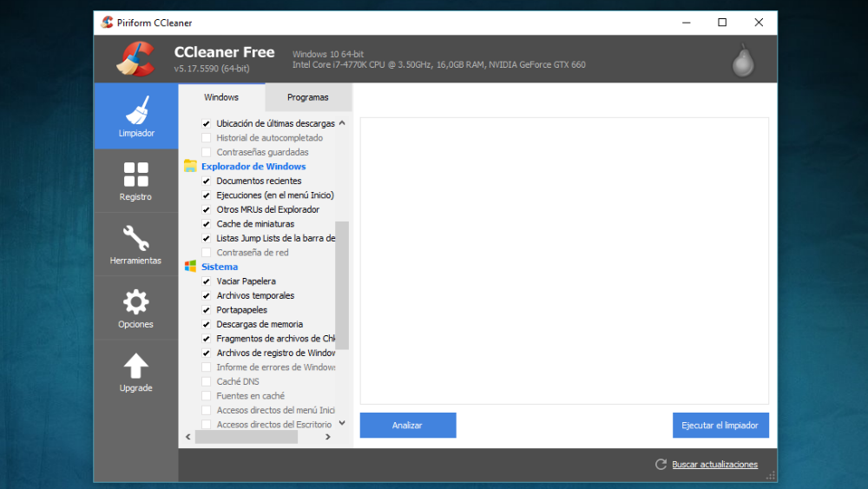This screenshot has height=489, width=868.
Task: Click the horizontal scroll left arrow
Action: tap(188, 437)
